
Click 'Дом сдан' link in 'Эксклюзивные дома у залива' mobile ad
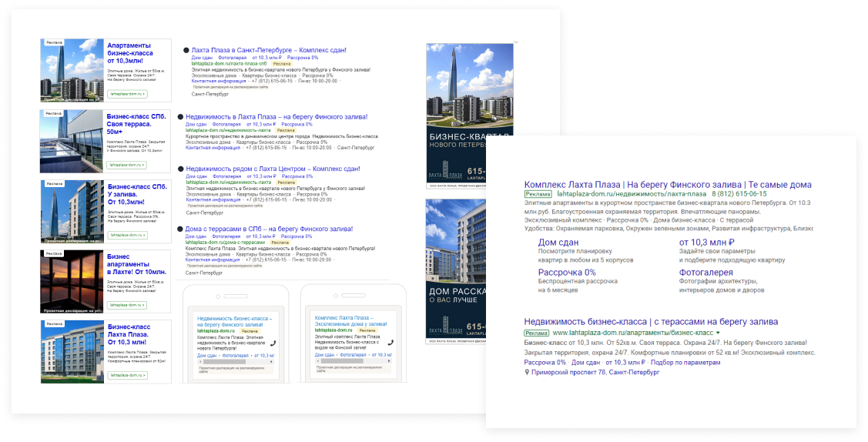(325, 354)
